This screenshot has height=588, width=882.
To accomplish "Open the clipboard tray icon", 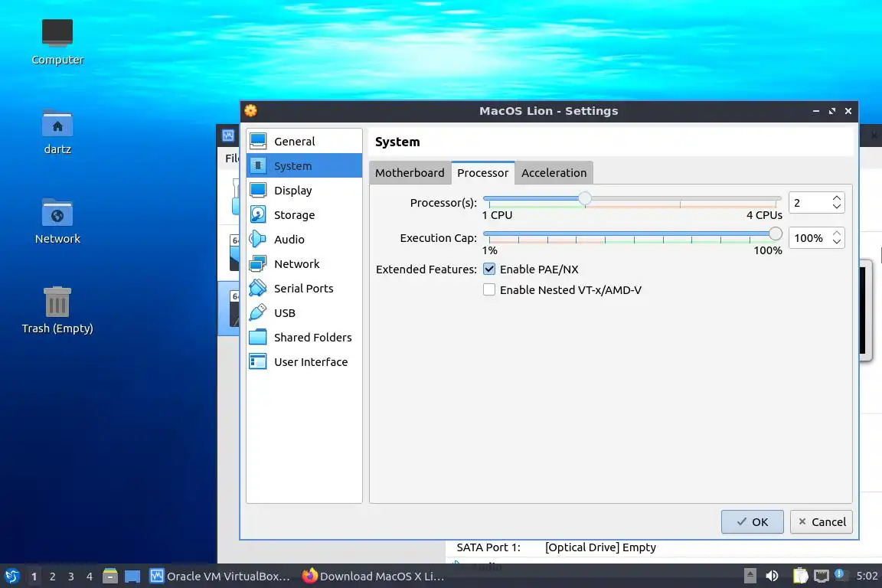I will coord(800,576).
